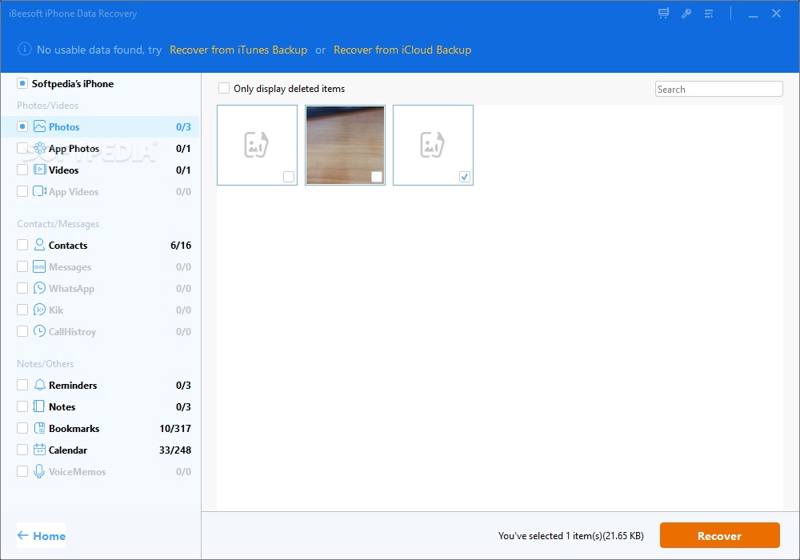Toggle the Softpedia's iPhone checkbox
800x560 pixels.
22,83
